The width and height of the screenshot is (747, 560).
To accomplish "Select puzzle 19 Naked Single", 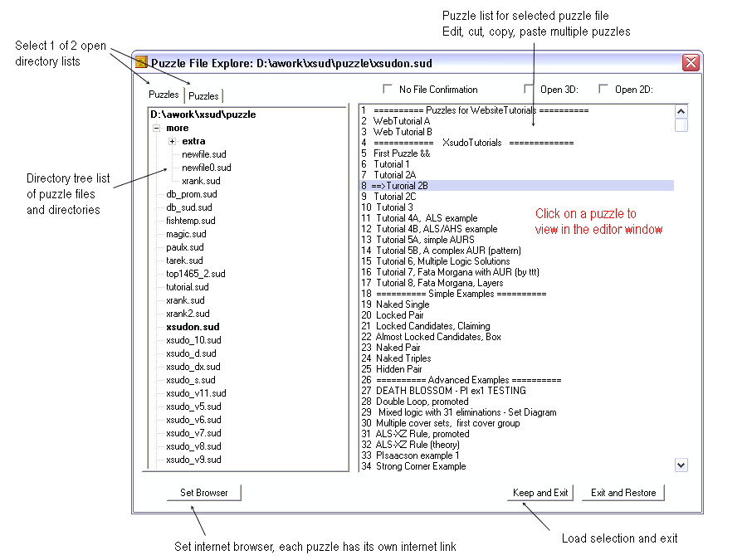I will tap(402, 304).
